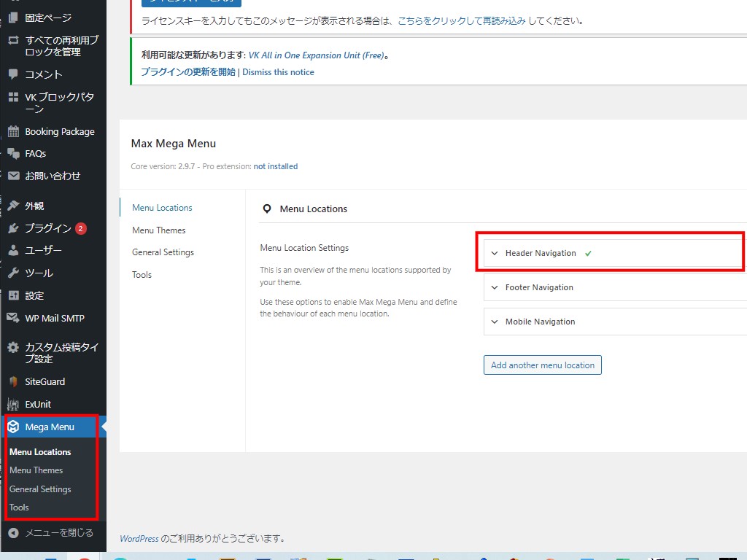Click the SiteGuard shield icon
Screen dimensions: 747x560
tap(13, 382)
